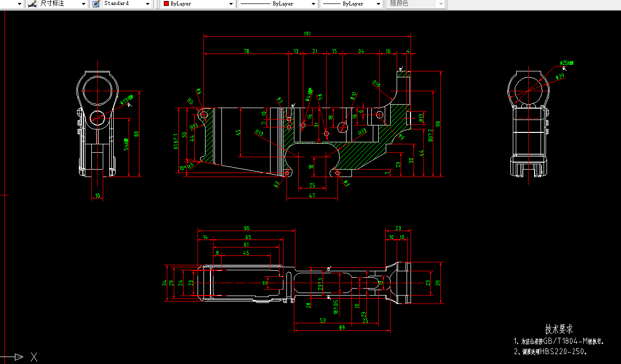Select the 60 dimension on left view
Screen dimensions: 621x364
click(136, 134)
